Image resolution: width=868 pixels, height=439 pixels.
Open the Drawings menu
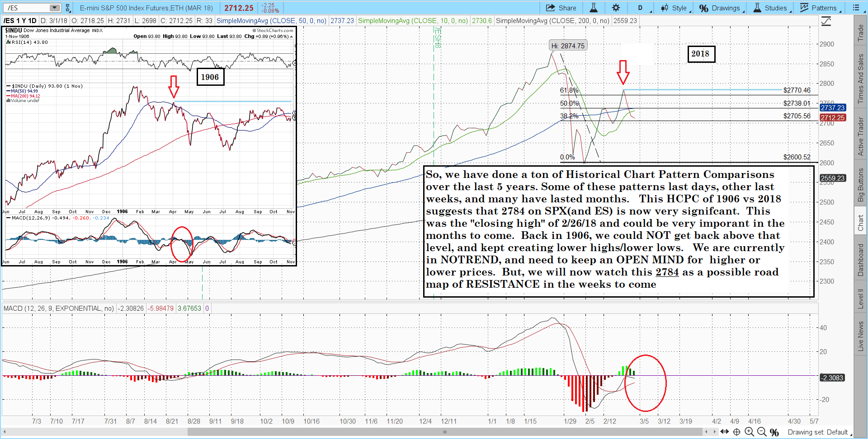coord(721,8)
